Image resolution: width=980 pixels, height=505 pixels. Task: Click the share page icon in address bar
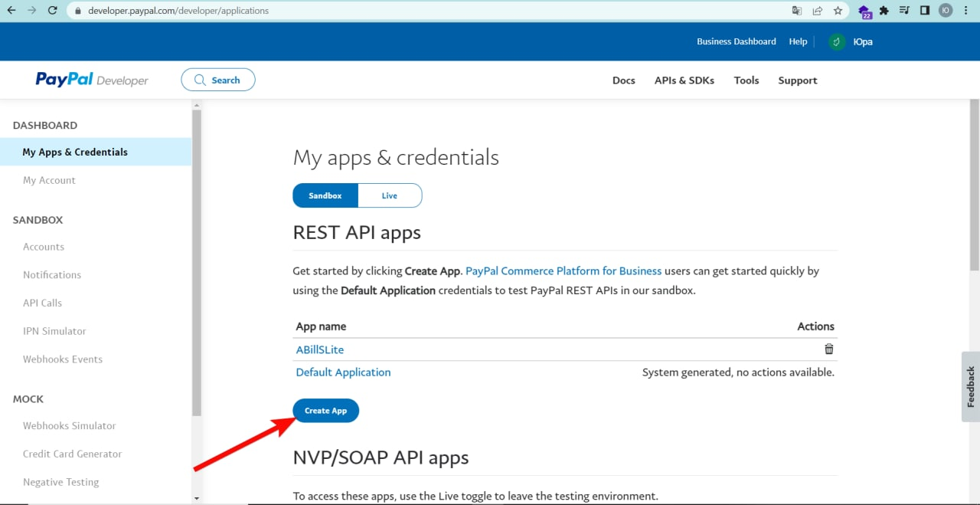[818, 11]
